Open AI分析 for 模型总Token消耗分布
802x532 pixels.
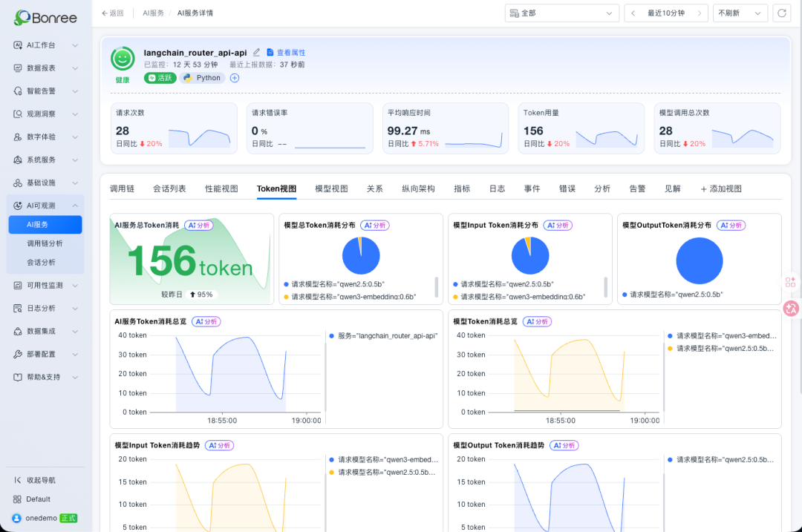click(x=375, y=226)
